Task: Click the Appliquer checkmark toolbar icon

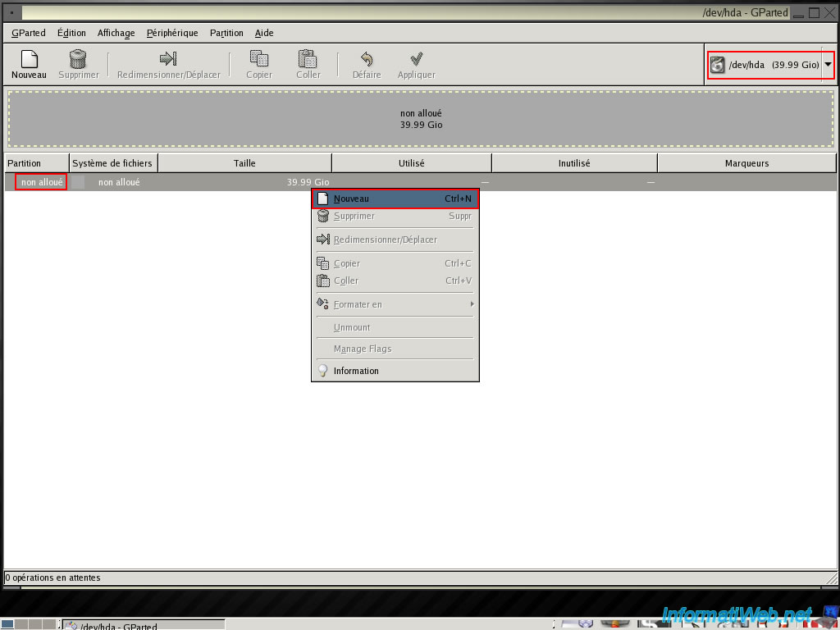Action: click(416, 58)
